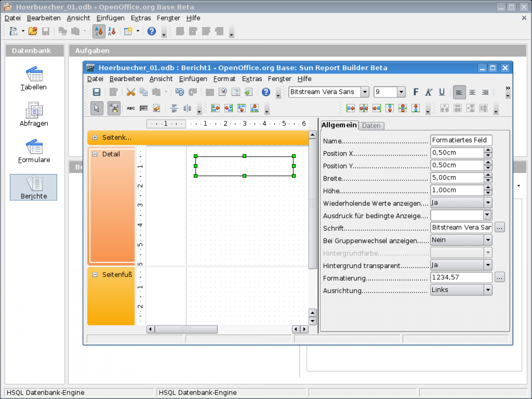Click the align right objects icon
This screenshot has width=532, height=399.
click(228, 108)
